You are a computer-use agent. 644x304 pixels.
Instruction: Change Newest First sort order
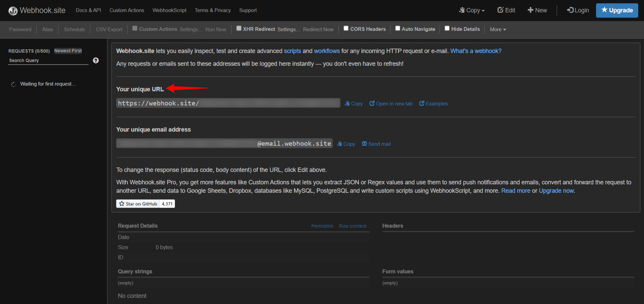click(68, 51)
